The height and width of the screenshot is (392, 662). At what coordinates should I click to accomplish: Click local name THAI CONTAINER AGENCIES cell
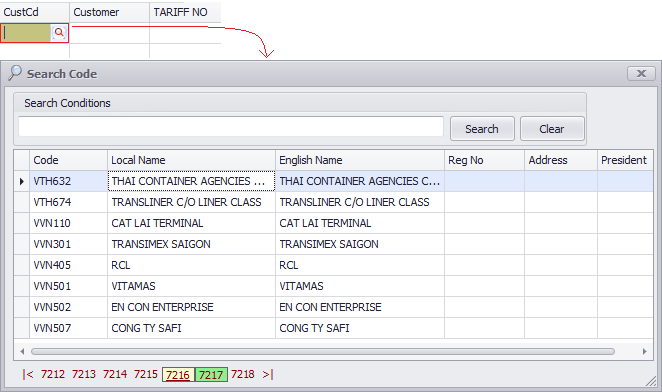pos(191,181)
